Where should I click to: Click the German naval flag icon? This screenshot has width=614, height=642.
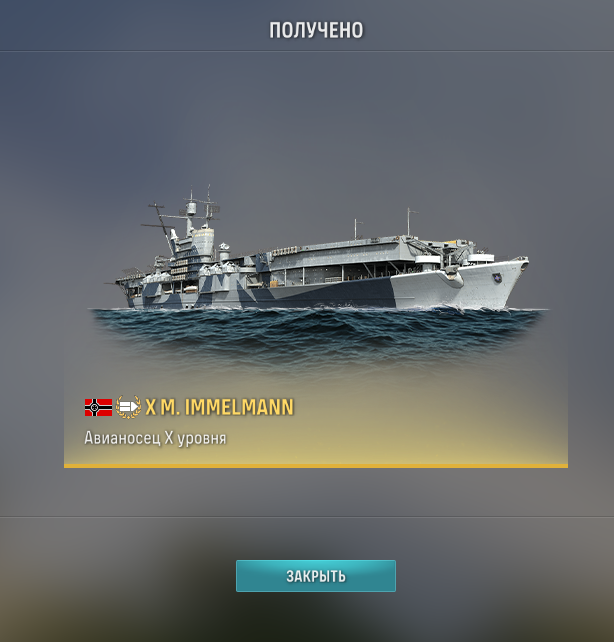click(98, 407)
